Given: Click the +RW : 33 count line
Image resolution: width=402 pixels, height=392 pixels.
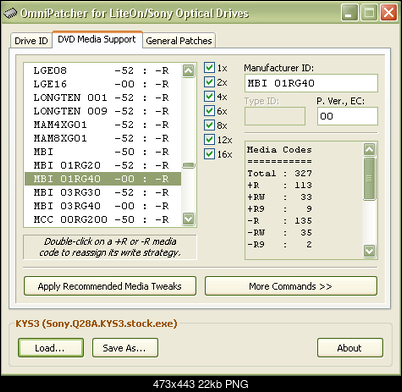Looking at the screenshot, I should [280, 197].
